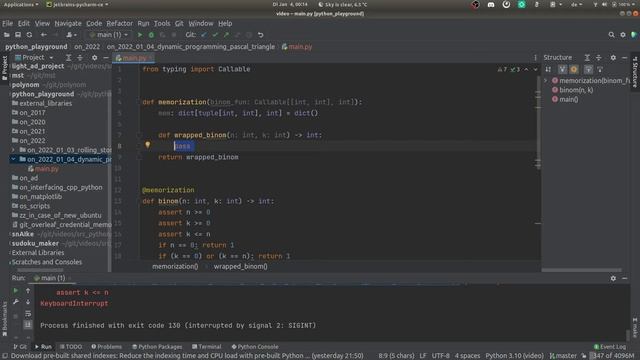Click memorization() editor breadcrumb

(175, 267)
